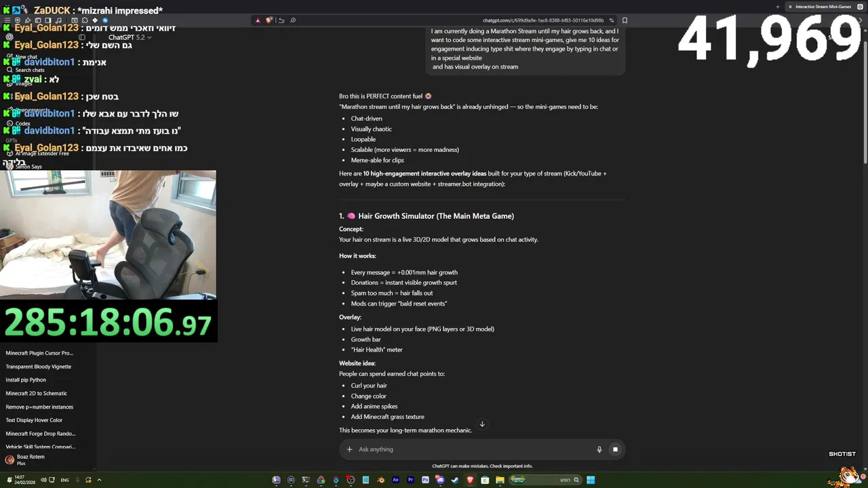Toggle the ChatGPT sidebar panel icon
The height and width of the screenshot is (488, 868).
[82, 37]
